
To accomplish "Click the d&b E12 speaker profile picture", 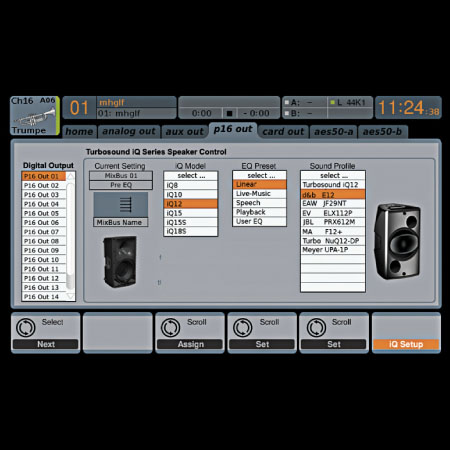I will [397, 241].
